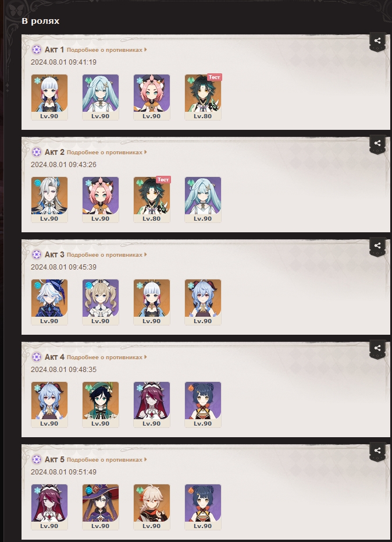Click the share icon for Акт 5
Image resolution: width=392 pixels, height=542 pixels.
pos(377,451)
